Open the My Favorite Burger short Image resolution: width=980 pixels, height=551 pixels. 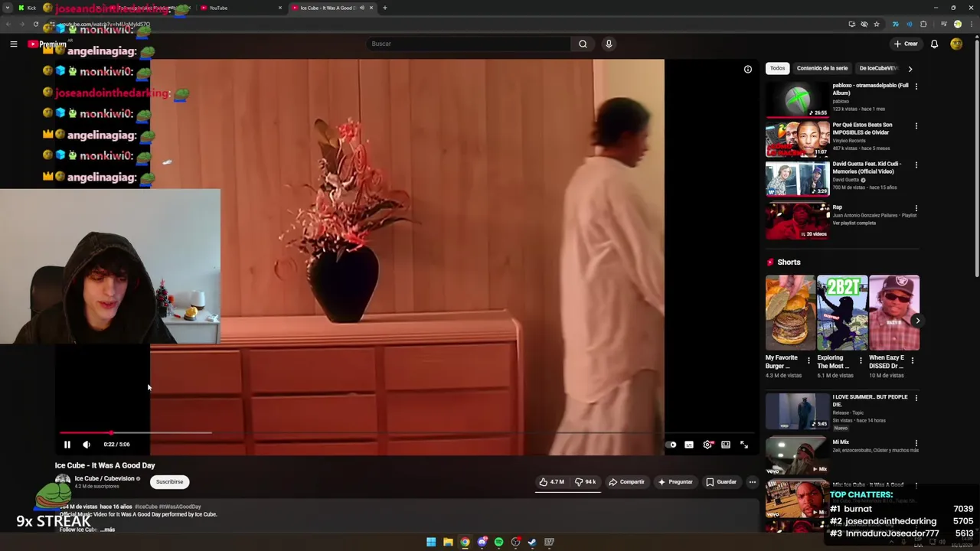coord(790,313)
